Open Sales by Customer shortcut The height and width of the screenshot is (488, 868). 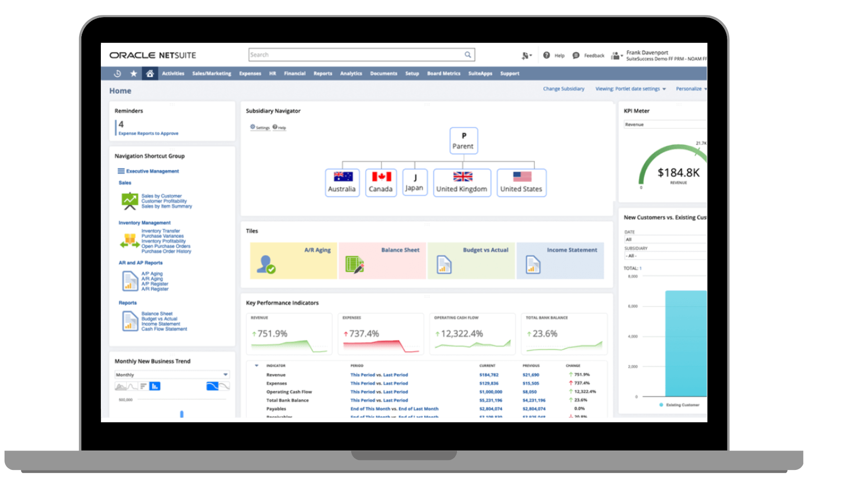tap(161, 196)
